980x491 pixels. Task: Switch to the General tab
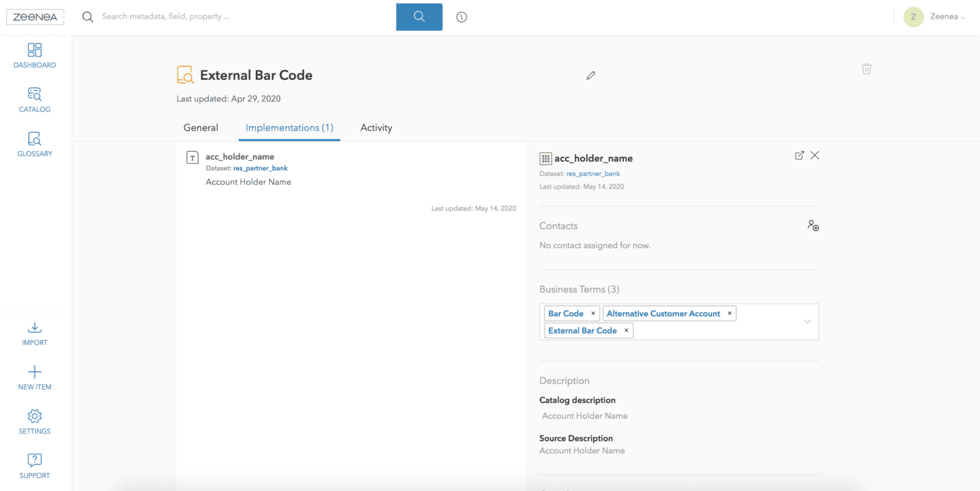(x=200, y=128)
